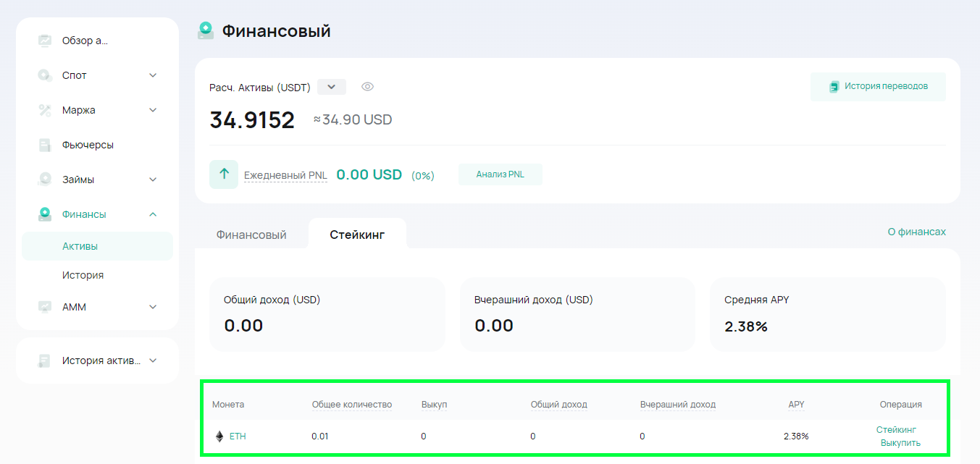Screen dimensions: 980x464
Task: Click the Spot sidebar icon
Action: 45,75
